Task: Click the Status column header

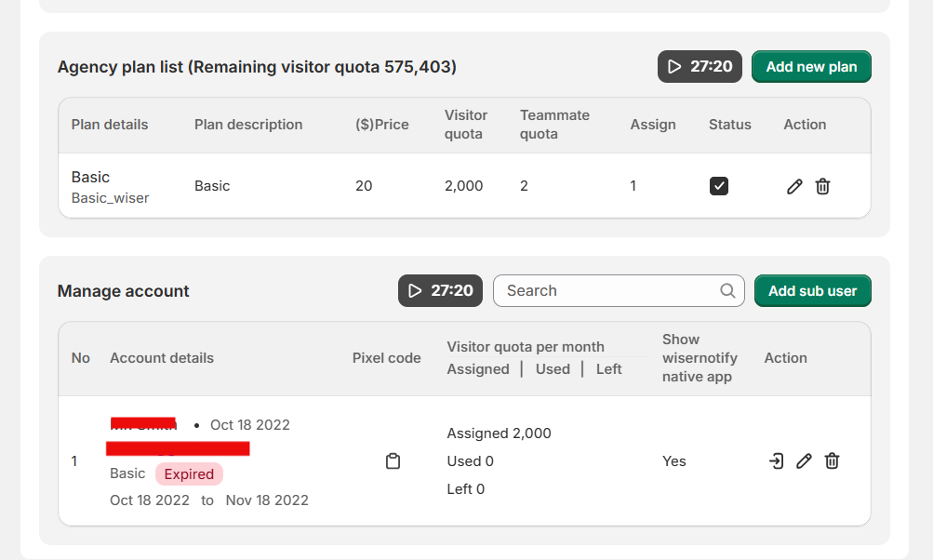Action: pyautogui.click(x=729, y=125)
